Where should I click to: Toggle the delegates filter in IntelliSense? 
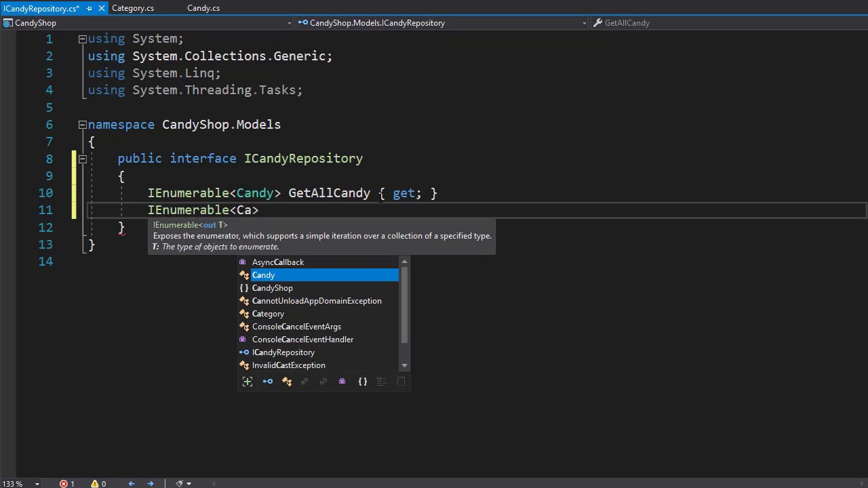point(342,382)
